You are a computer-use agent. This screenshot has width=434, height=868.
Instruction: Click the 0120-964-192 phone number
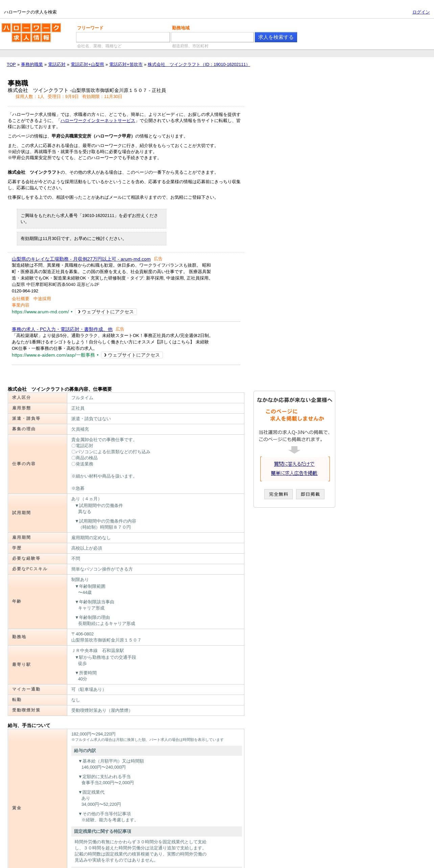25,291
